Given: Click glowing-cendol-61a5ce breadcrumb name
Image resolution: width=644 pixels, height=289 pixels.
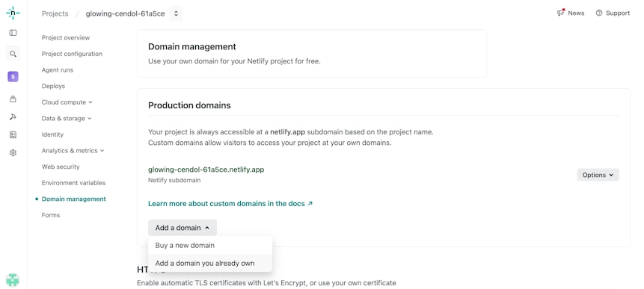Looking at the screenshot, I should (125, 13).
